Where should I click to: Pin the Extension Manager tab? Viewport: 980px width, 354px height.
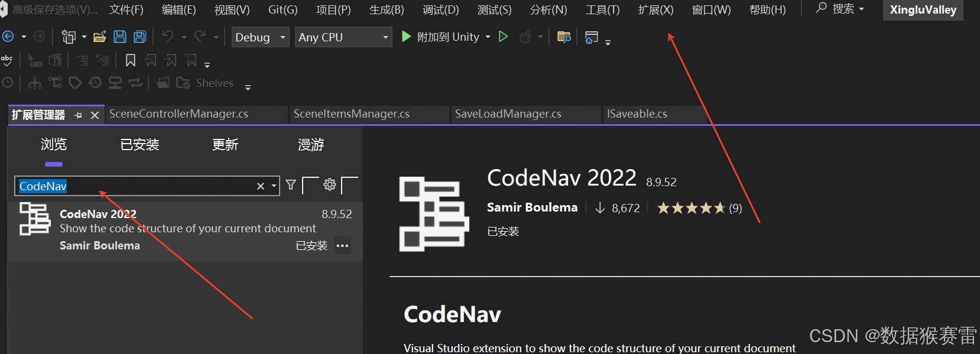click(79, 115)
